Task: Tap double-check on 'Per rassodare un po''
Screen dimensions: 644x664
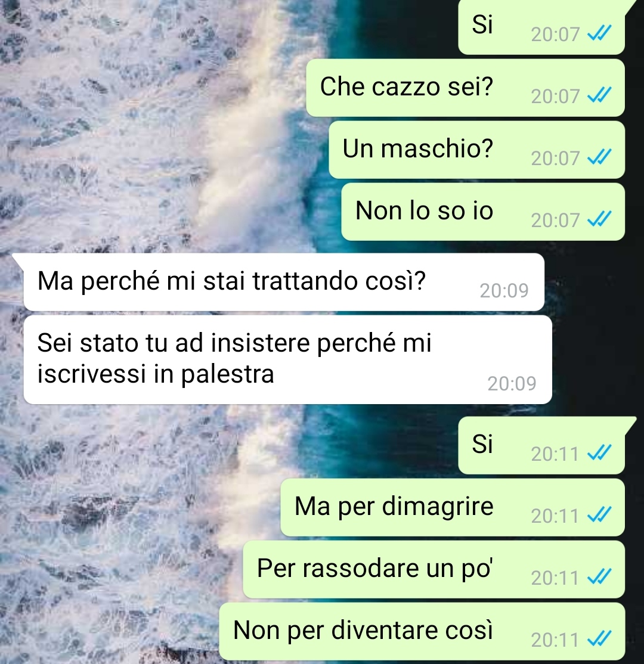Action: click(599, 577)
